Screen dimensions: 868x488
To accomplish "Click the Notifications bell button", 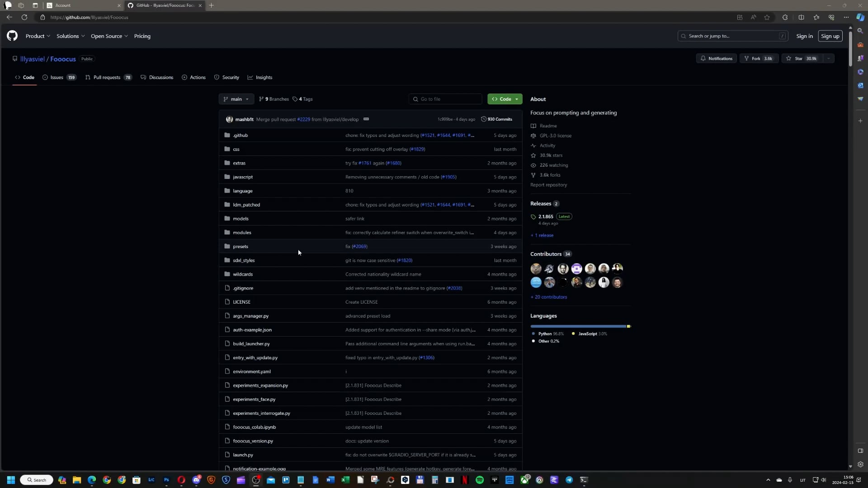I will click(x=717, y=58).
